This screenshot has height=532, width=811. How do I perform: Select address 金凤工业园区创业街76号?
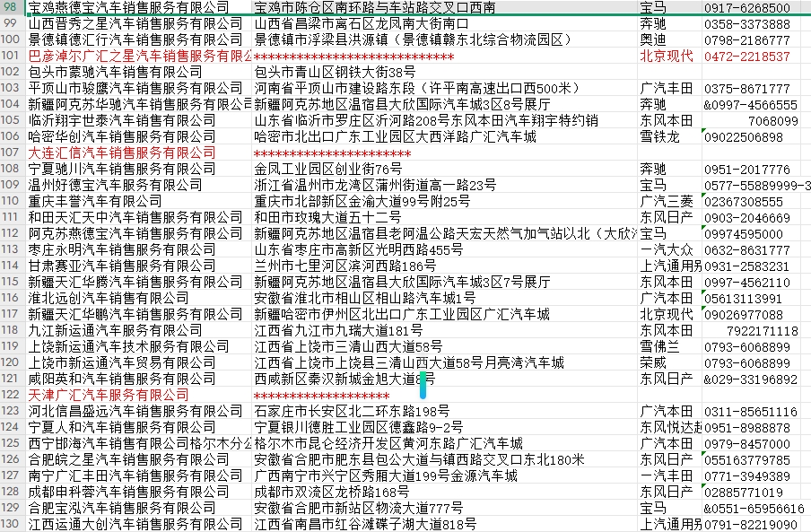444,169
